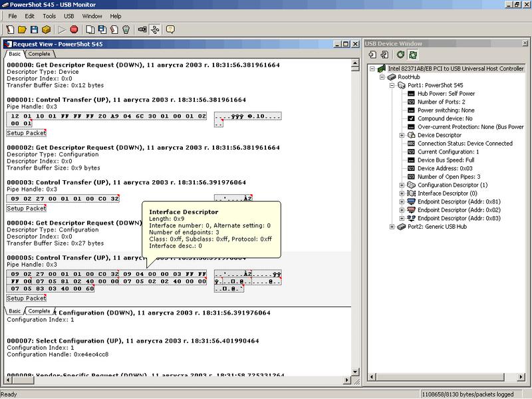The width and height of the screenshot is (532, 399).
Task: Expand the Device Descriptor node
Action: [x=402, y=135]
